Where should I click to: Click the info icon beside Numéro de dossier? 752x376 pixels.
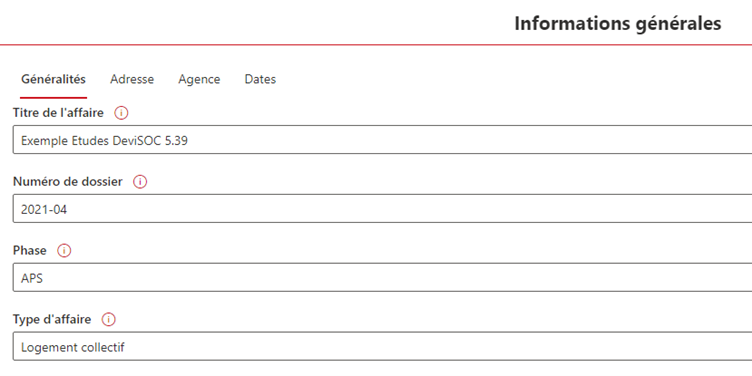point(140,182)
